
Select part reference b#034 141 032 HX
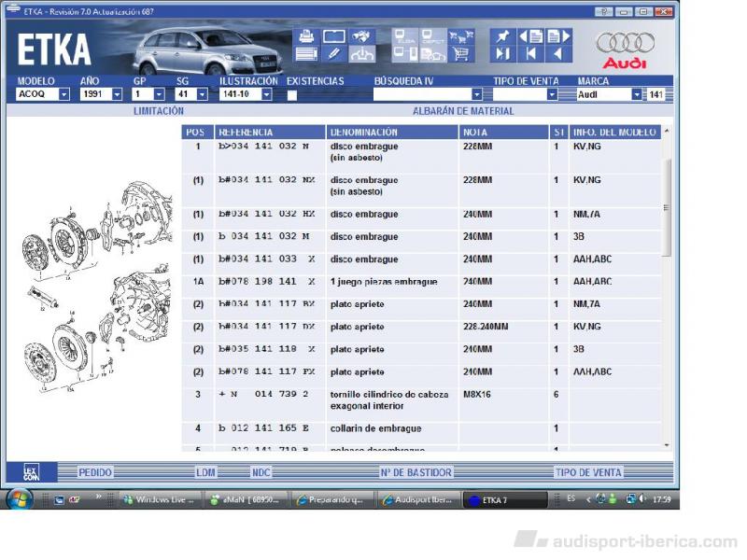coord(267,215)
